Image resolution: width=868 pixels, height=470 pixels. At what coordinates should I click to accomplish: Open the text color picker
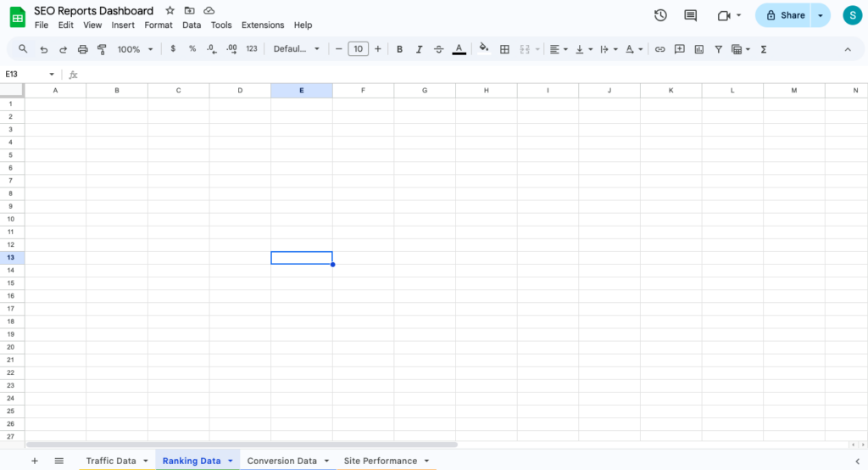pyautogui.click(x=459, y=49)
